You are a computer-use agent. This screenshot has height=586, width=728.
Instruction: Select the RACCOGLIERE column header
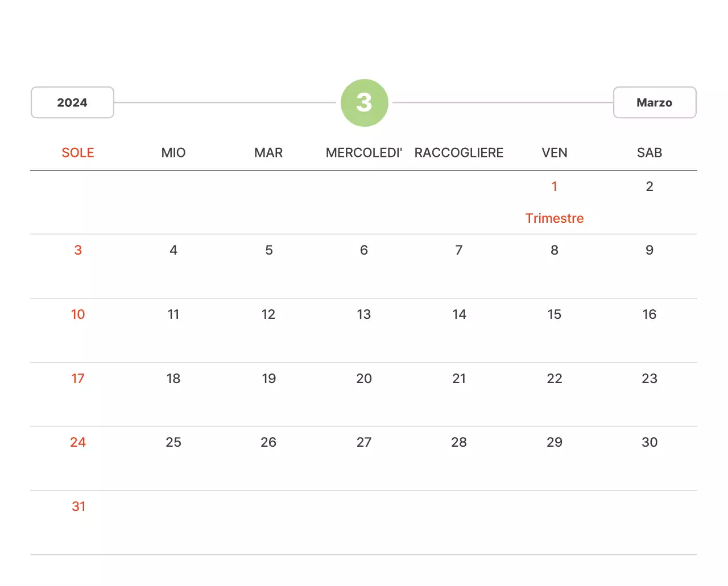pyautogui.click(x=458, y=153)
